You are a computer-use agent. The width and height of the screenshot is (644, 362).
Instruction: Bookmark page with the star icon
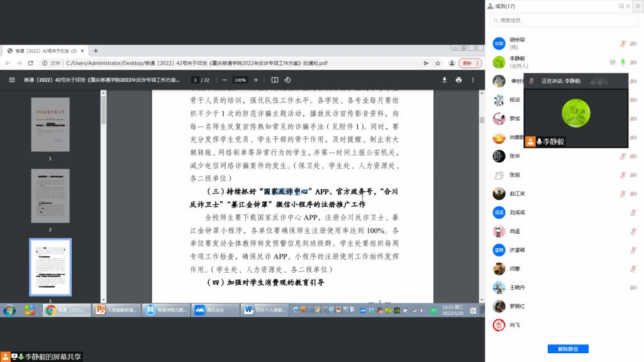coord(438,63)
